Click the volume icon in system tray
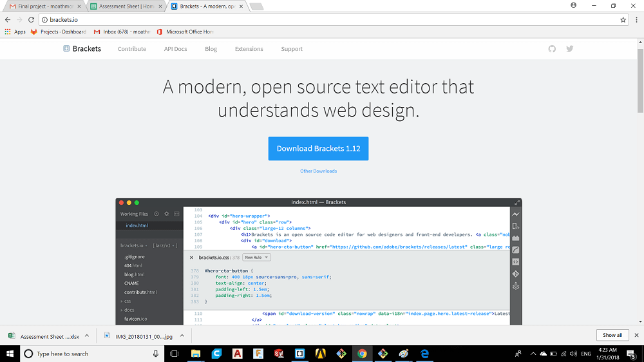 (x=573, y=354)
